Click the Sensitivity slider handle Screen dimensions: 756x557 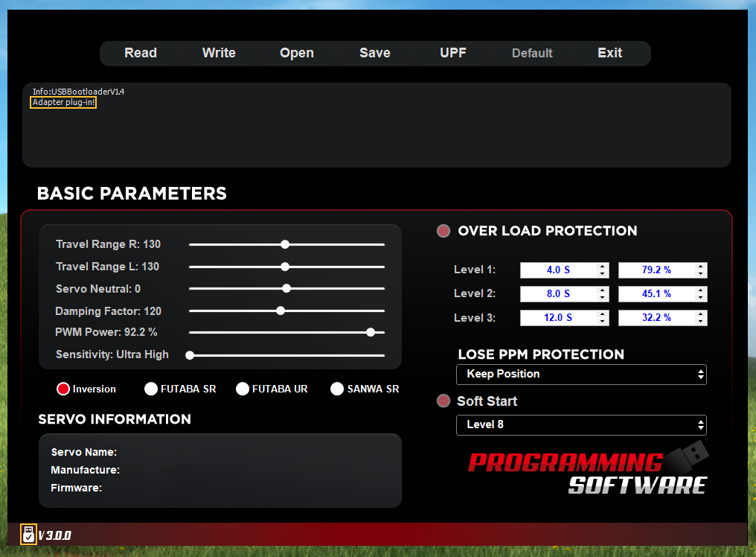[x=190, y=355]
